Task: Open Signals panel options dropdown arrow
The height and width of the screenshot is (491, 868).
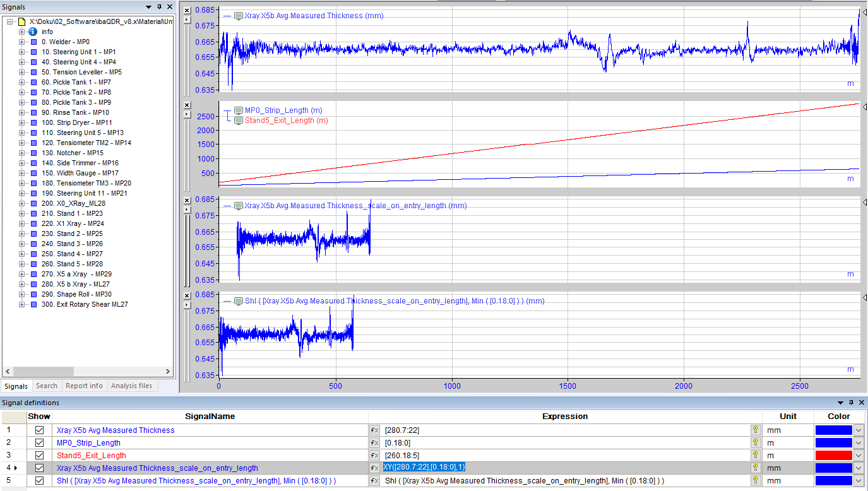Action: pyautogui.click(x=148, y=7)
